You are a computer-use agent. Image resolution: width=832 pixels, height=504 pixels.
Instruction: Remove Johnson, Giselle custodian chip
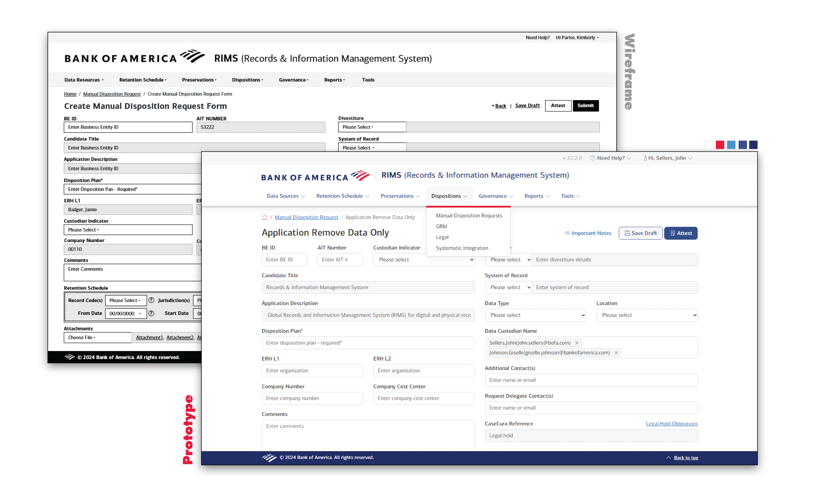coord(616,352)
